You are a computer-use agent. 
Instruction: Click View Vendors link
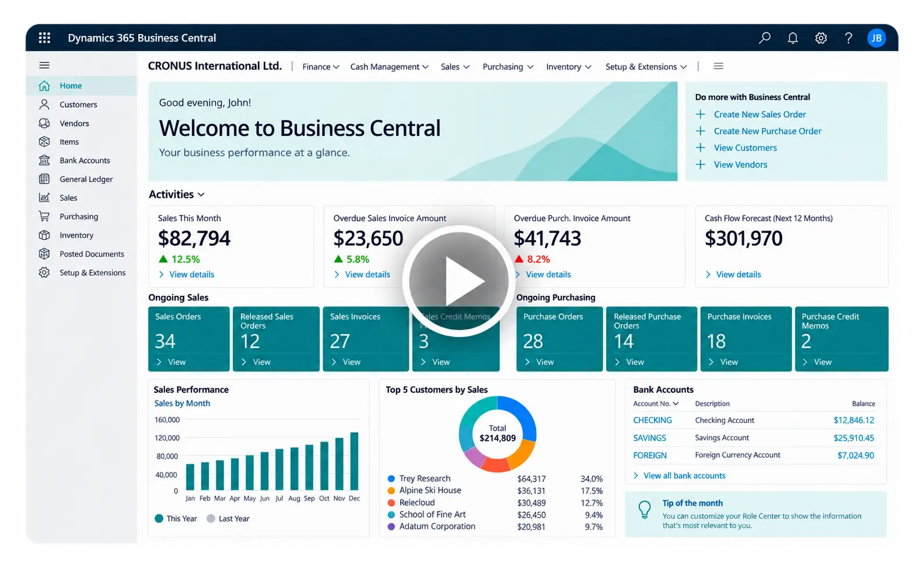740,164
